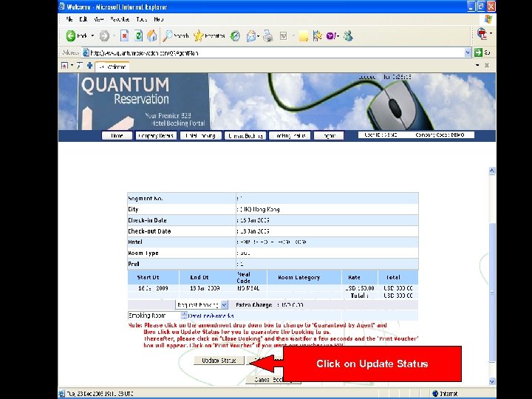
Task: Click the blue plus add-tab icon
Action: [89, 66]
